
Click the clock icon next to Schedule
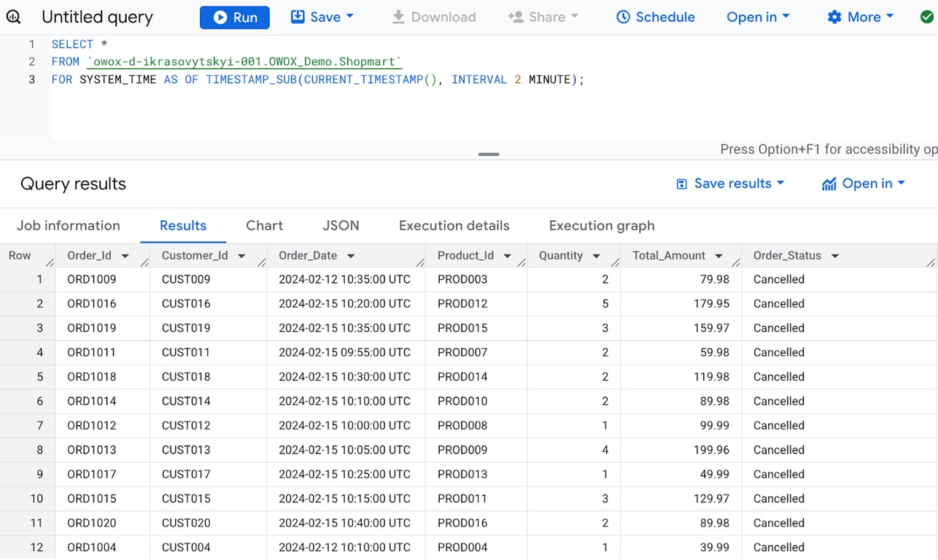623,17
